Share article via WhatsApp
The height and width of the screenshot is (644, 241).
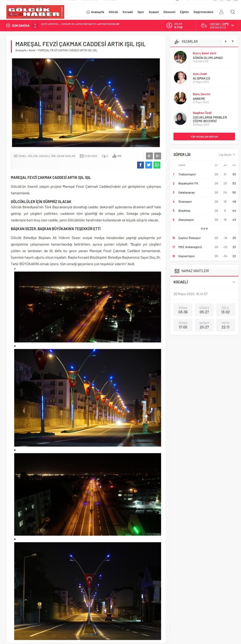pos(157,165)
